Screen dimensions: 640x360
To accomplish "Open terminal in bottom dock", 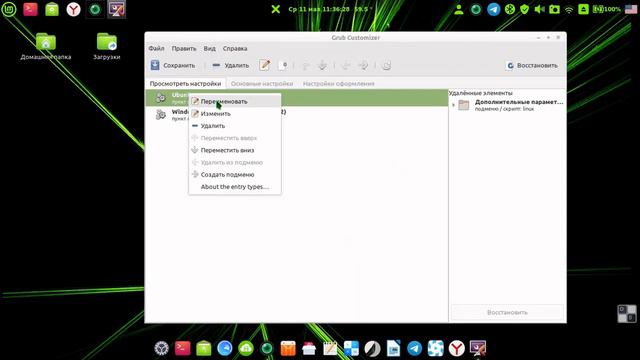I will 182,348.
